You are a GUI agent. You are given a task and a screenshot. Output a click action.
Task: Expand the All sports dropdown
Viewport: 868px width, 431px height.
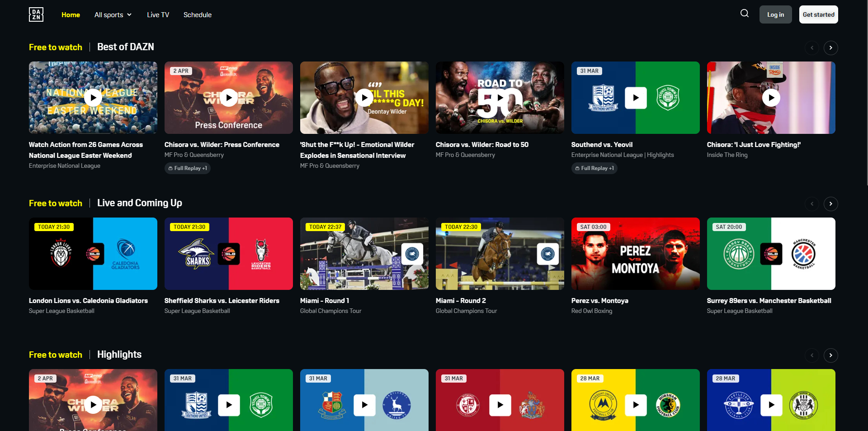pos(113,14)
